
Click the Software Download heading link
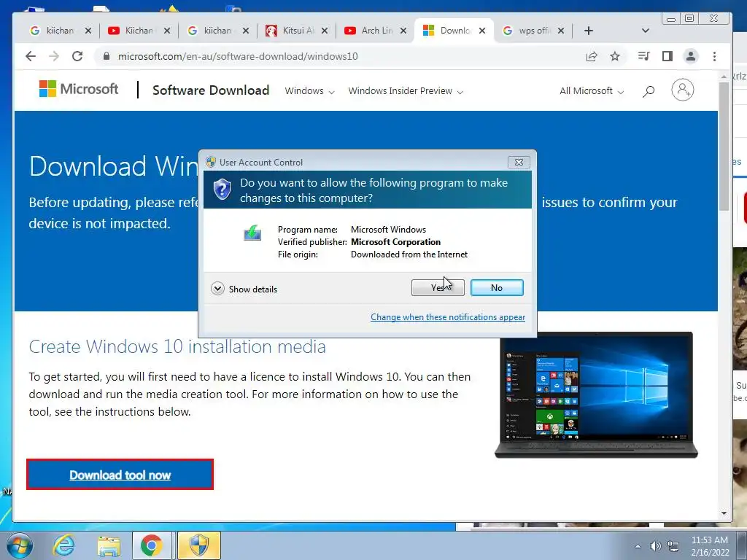(x=211, y=90)
